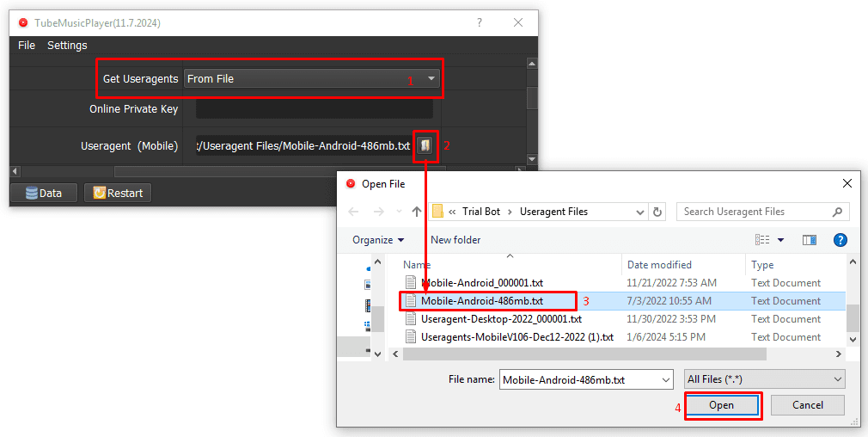Click the 1/6/2024 5:15 PM date cell

666,336
